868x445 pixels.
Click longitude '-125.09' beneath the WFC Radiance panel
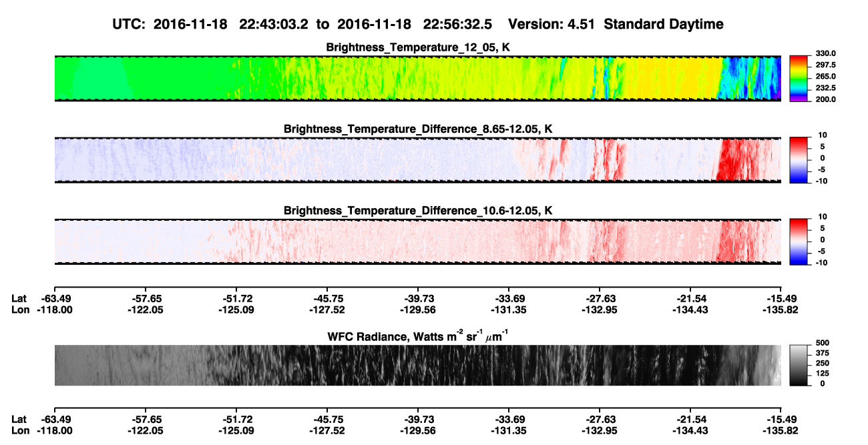(236, 430)
